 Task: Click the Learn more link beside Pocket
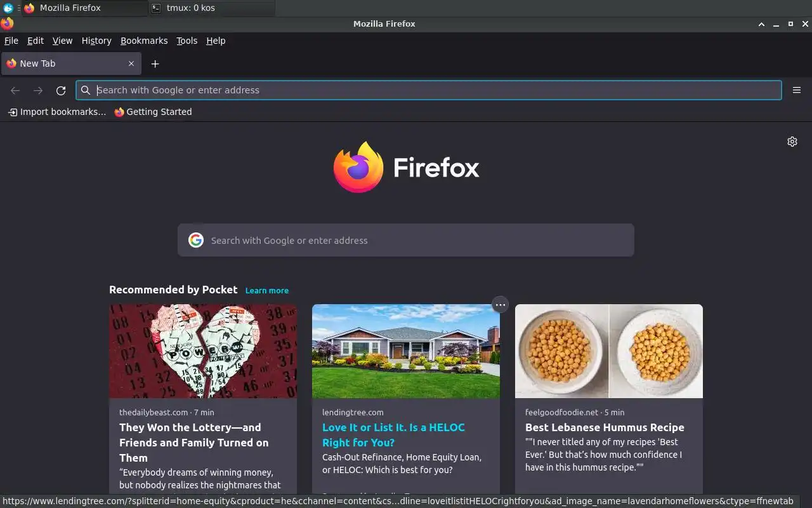tap(267, 290)
